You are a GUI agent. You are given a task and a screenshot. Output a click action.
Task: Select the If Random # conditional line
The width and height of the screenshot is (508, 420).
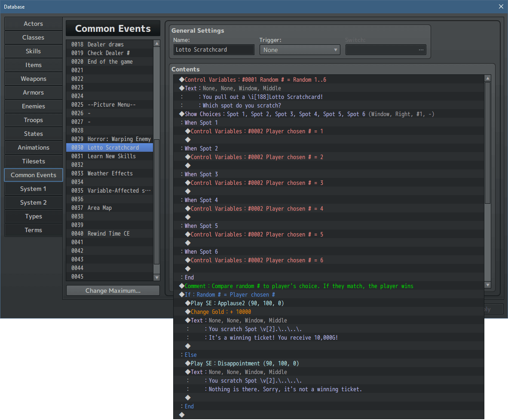pyautogui.click(x=328, y=294)
